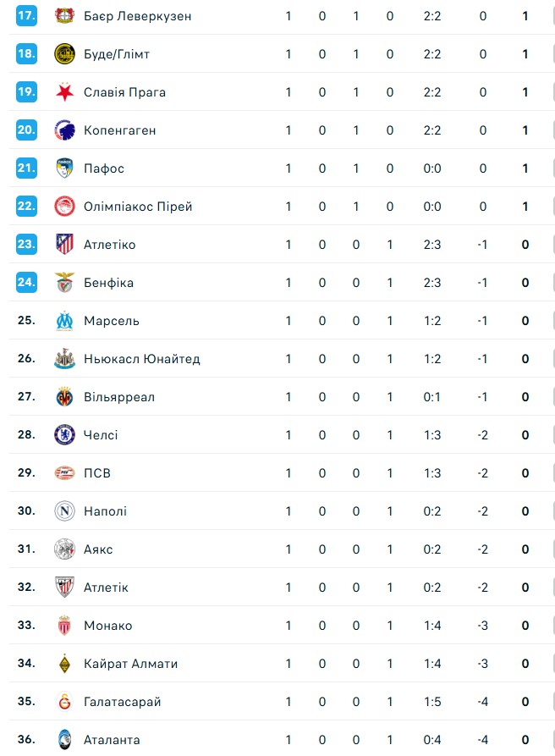
Task: Click the Atalanta club crest
Action: click(x=64, y=740)
